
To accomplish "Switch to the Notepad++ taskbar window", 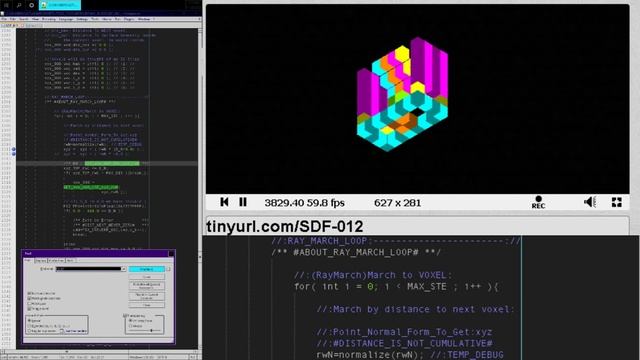I will coord(60,5).
